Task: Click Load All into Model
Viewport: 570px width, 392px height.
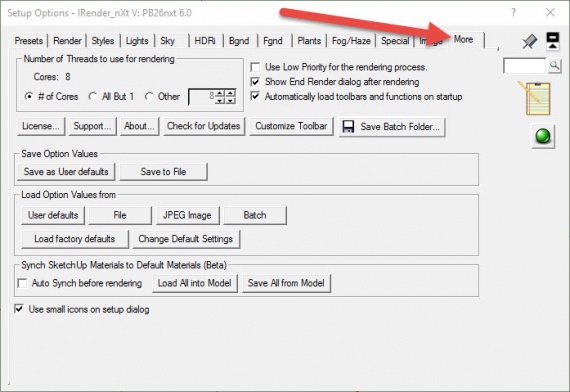Action: point(195,283)
